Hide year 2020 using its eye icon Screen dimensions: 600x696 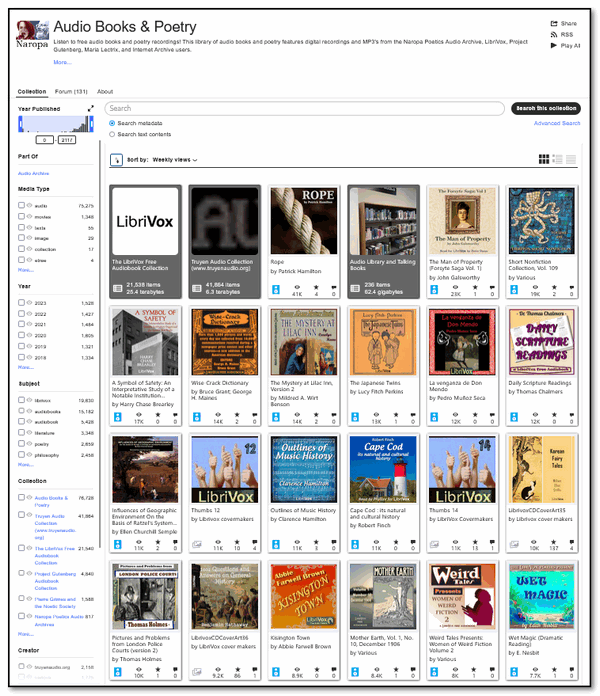[29, 335]
